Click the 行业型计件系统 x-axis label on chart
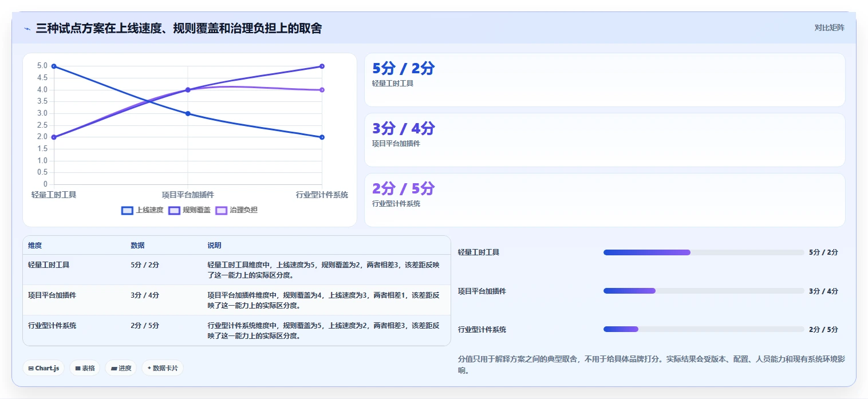The width and height of the screenshot is (868, 399). click(x=322, y=195)
